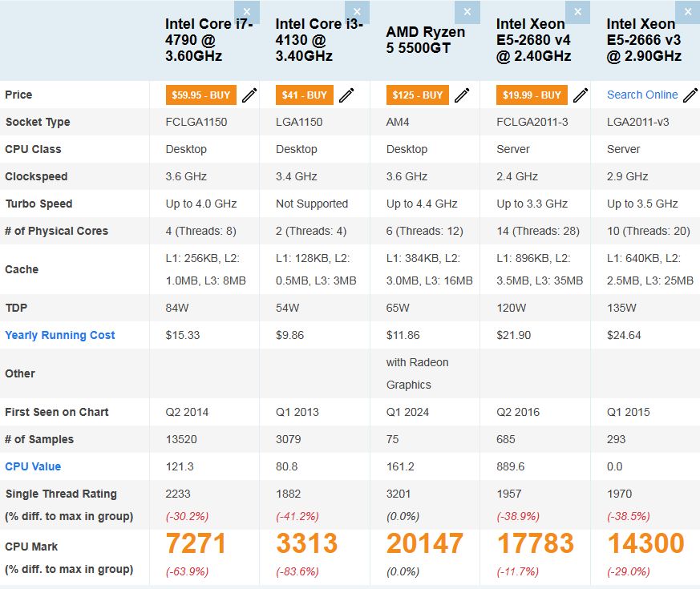Edit price pencil beside $125 BUY
This screenshot has height=589, width=700.
462,95
